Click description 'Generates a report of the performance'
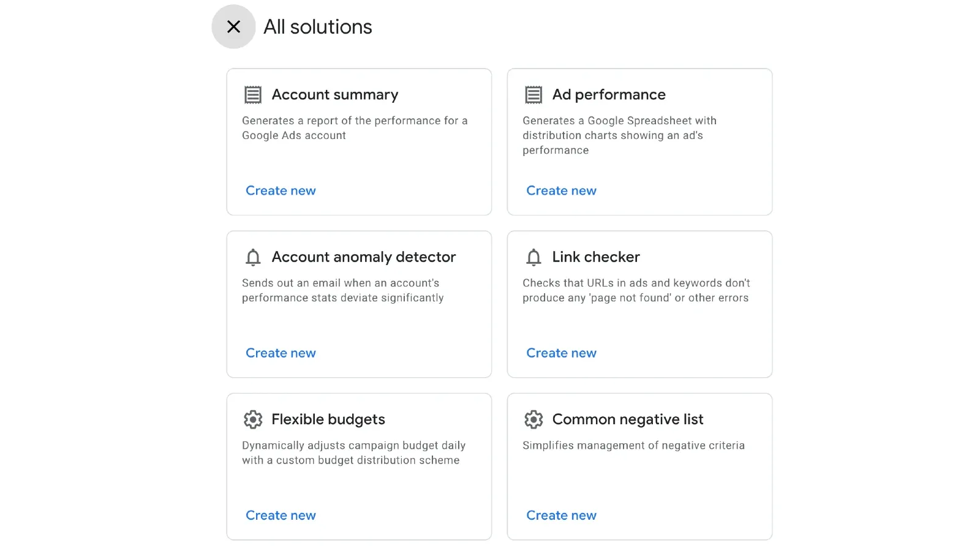 [355, 128]
